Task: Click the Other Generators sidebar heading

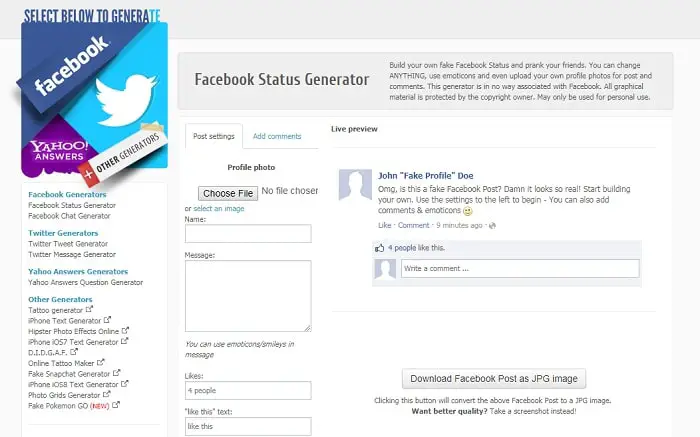Action: (60, 300)
